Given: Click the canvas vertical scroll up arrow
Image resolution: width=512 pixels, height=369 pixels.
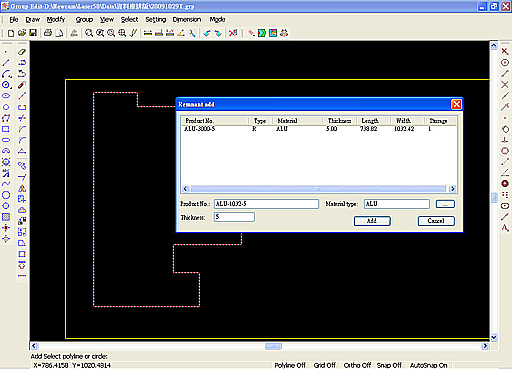Looking at the screenshot, I should 494,46.
